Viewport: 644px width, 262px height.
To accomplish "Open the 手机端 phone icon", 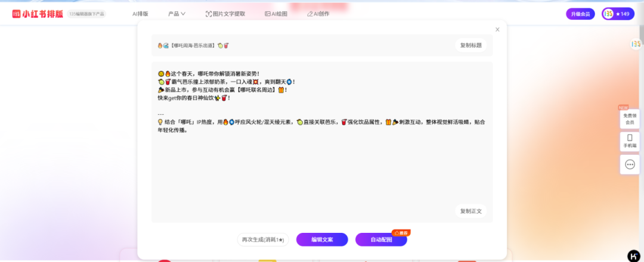I will tap(630, 142).
